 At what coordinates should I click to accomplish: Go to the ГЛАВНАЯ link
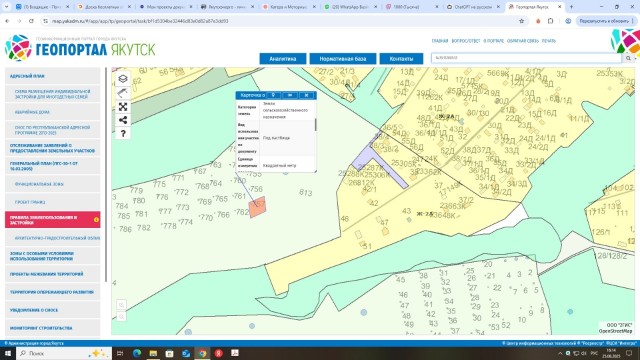point(440,41)
